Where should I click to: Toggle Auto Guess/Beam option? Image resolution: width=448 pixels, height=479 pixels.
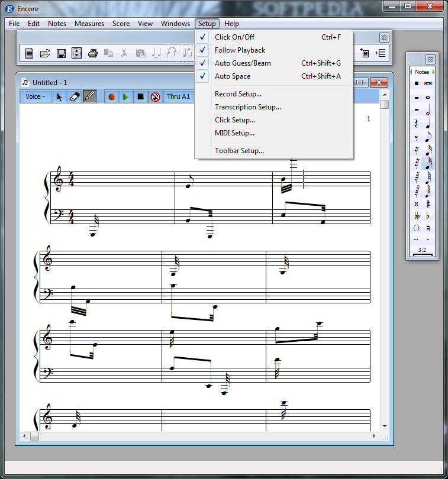tap(273, 63)
